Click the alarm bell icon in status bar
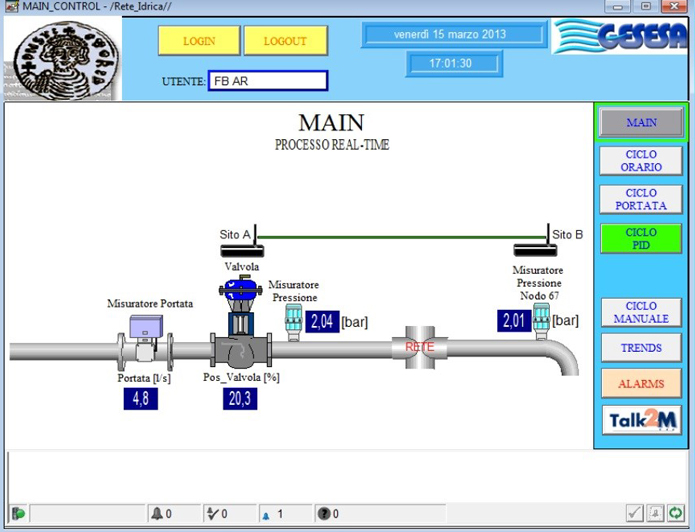695x532 pixels. click(x=156, y=514)
